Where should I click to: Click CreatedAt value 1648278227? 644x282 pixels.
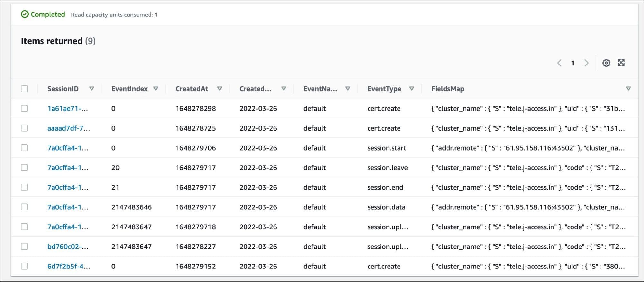(196, 247)
